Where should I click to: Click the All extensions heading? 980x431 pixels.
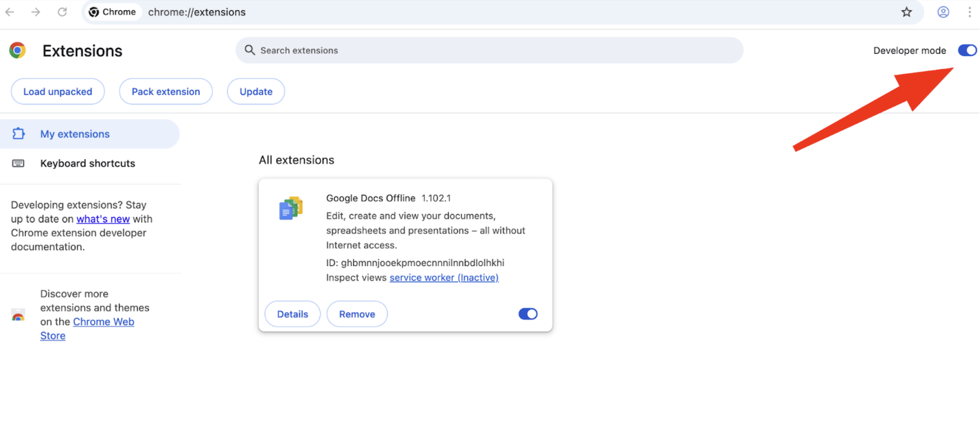[296, 160]
